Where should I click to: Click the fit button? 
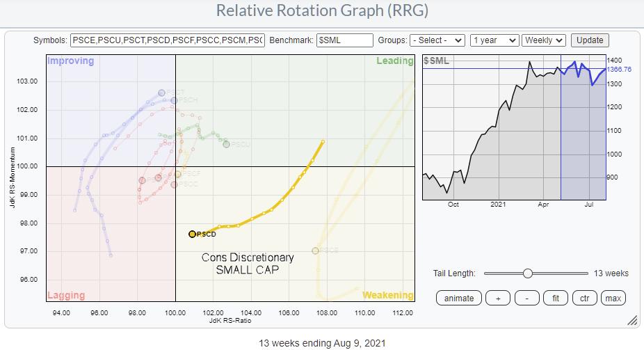tap(555, 298)
